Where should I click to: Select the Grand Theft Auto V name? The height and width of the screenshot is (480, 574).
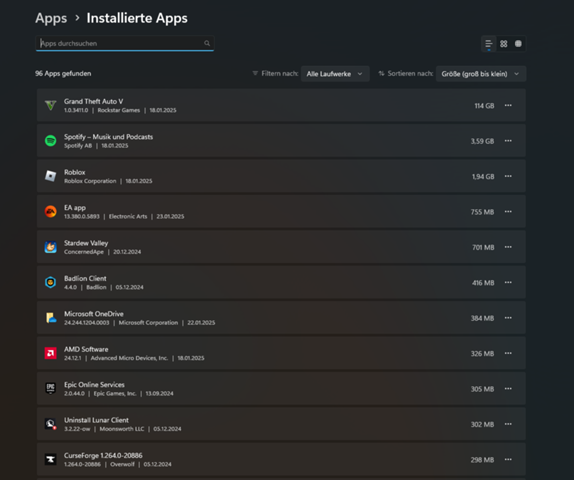click(94, 101)
